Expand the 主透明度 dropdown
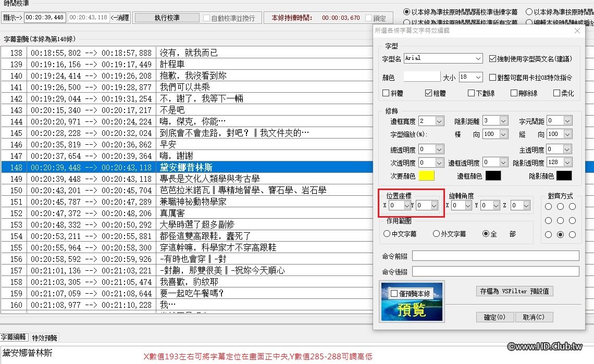Viewport: 594px width, 364px height. pos(567,149)
